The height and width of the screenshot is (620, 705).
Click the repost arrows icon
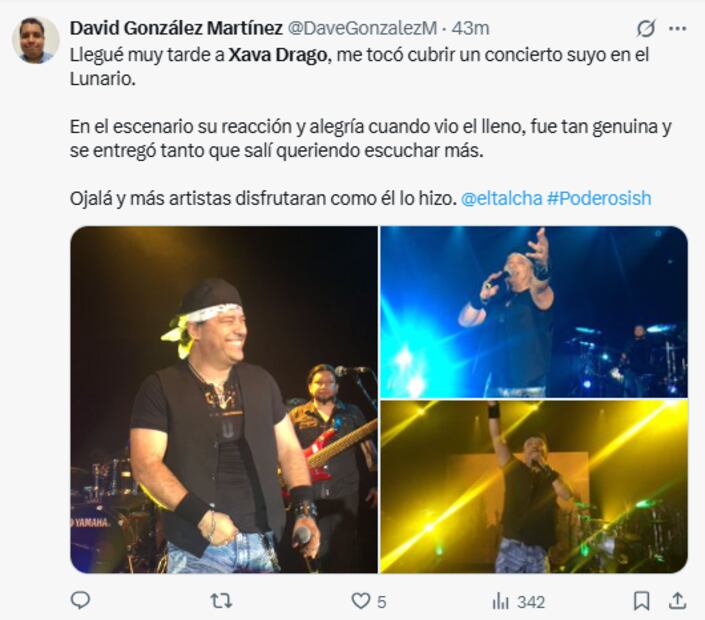pyautogui.click(x=221, y=601)
